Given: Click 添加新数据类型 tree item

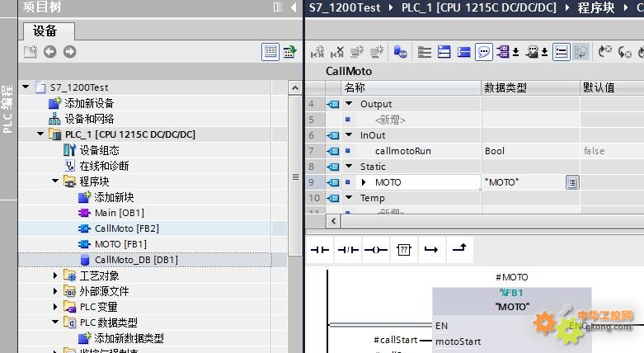Looking at the screenshot, I should (129, 338).
